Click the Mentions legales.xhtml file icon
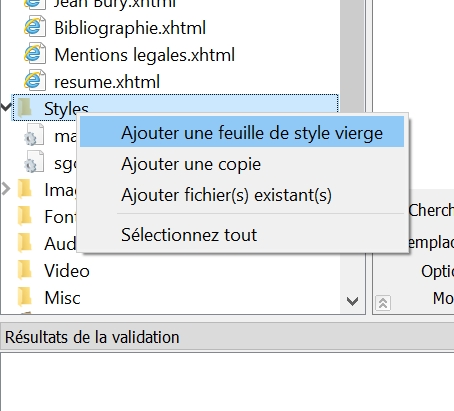 coord(35,54)
